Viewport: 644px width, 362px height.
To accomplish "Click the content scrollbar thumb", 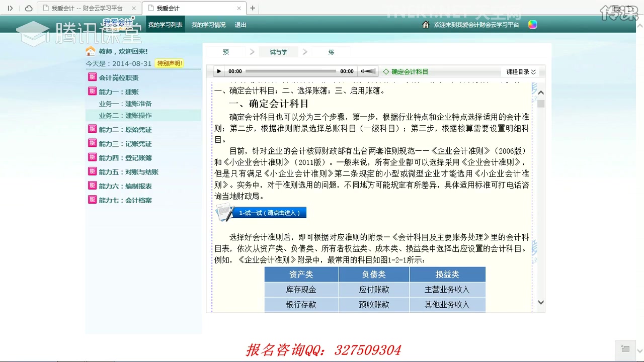I will click(541, 104).
